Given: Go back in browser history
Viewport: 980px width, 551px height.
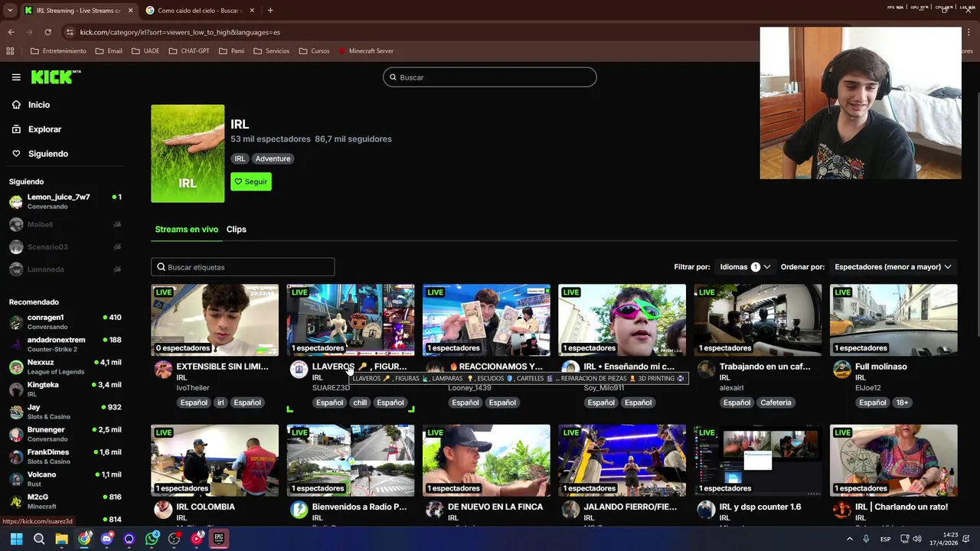Looking at the screenshot, I should pos(11,32).
